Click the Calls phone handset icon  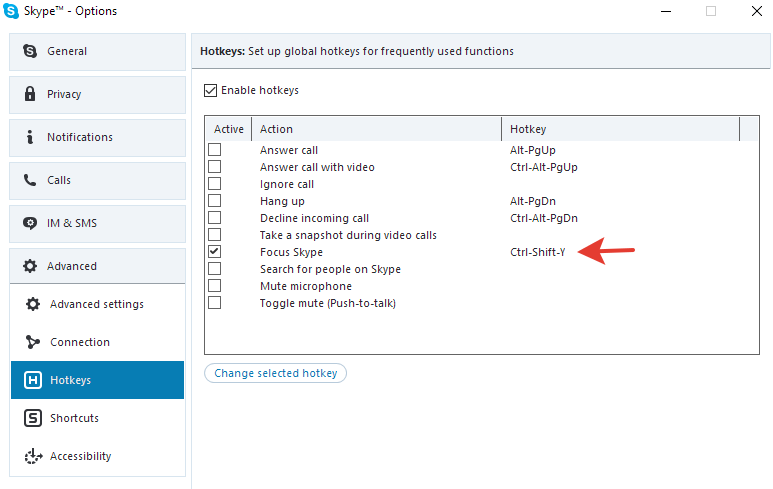pos(30,180)
